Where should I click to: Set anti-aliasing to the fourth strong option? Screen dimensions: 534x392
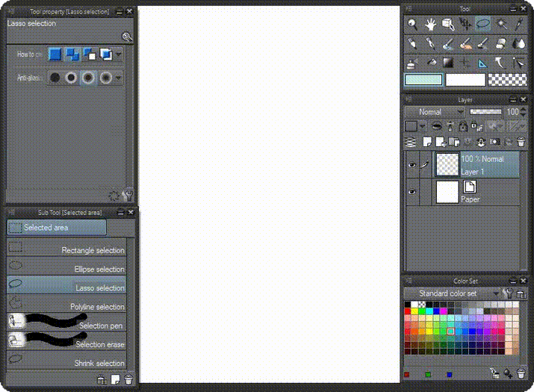coord(105,78)
